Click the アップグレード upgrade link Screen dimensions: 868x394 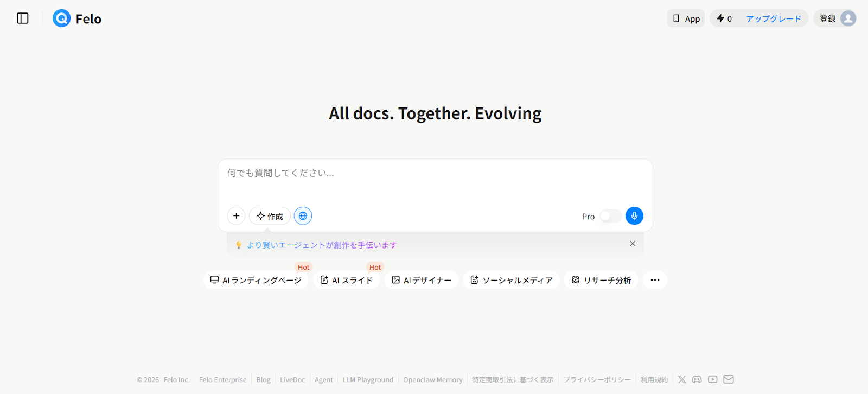tap(773, 18)
